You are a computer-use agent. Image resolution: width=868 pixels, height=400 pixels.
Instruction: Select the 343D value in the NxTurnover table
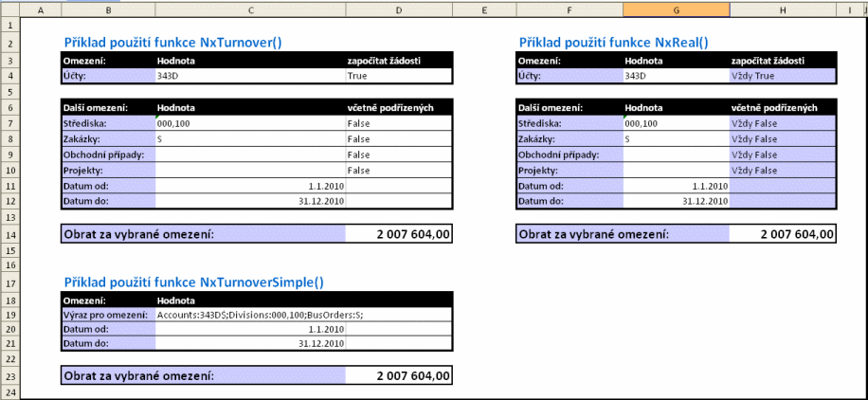[x=249, y=76]
